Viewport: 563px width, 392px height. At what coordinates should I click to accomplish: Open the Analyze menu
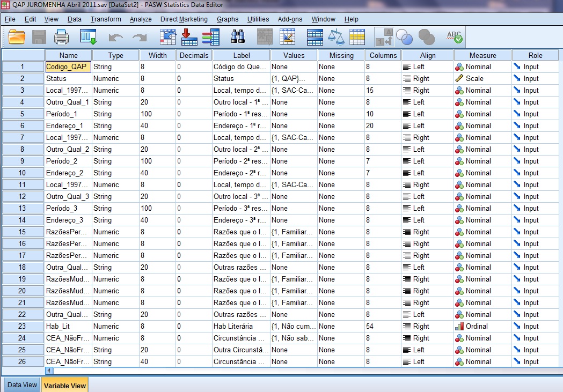(x=141, y=19)
